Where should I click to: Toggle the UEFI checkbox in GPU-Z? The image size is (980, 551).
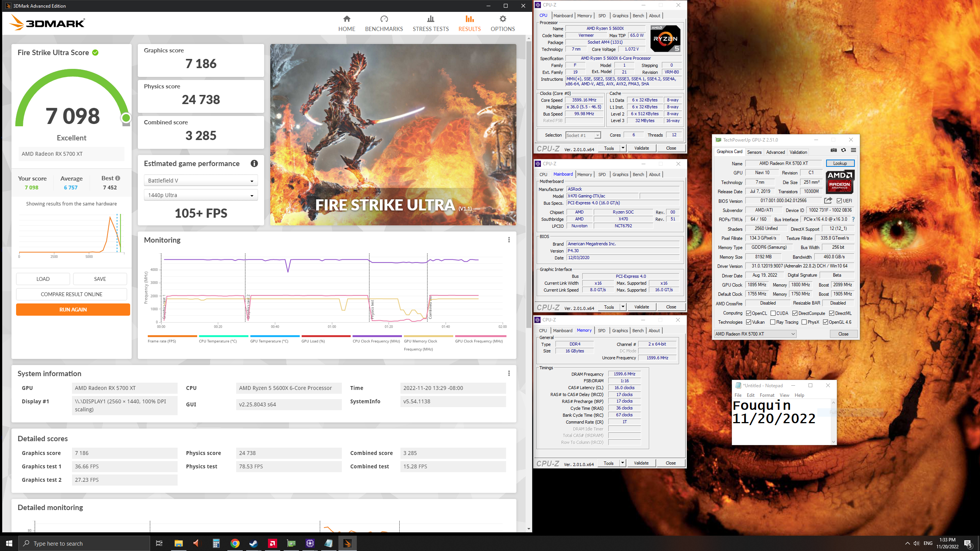click(x=839, y=201)
